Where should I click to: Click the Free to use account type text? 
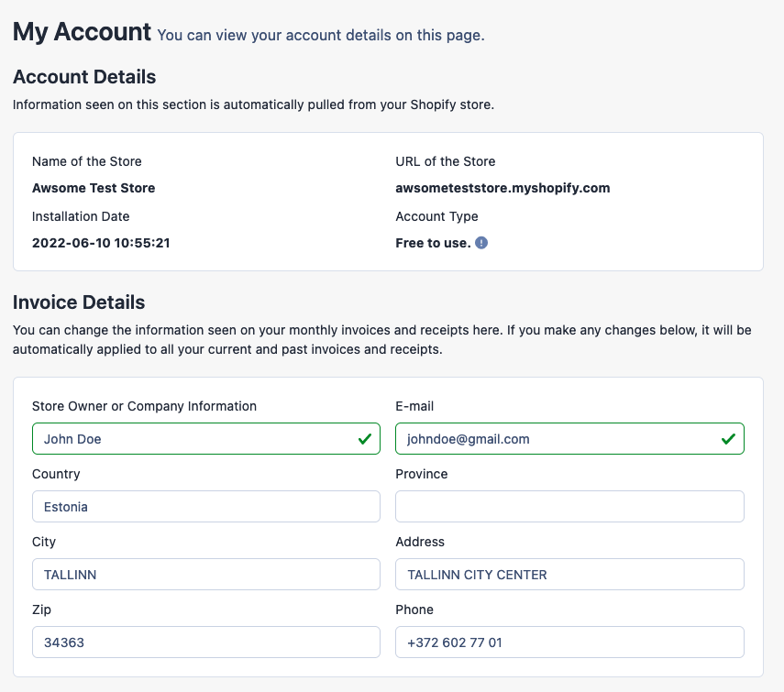click(433, 243)
